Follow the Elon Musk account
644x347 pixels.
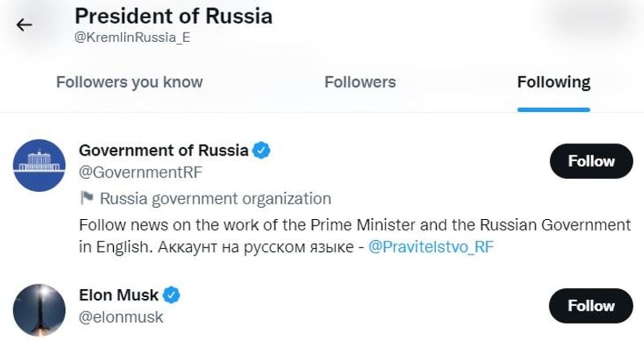click(x=591, y=306)
